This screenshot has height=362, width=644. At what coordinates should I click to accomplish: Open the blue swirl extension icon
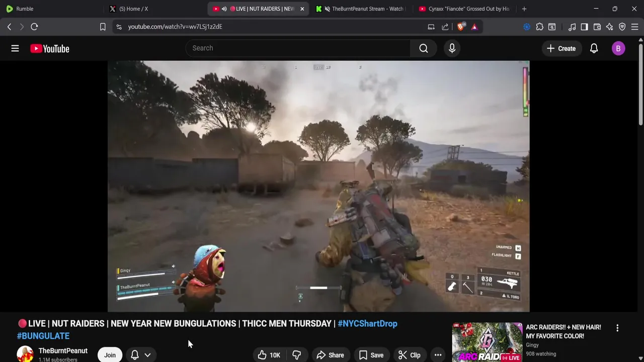point(527,27)
